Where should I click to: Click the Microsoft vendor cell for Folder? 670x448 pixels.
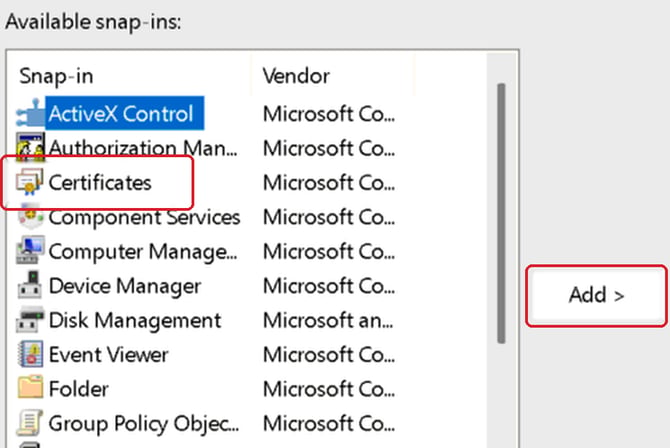[329, 389]
